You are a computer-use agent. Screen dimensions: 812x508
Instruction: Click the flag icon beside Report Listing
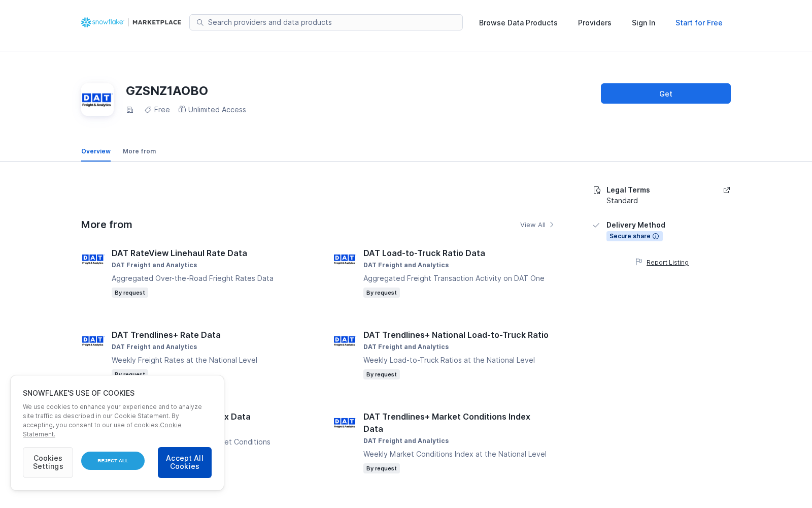(x=639, y=262)
